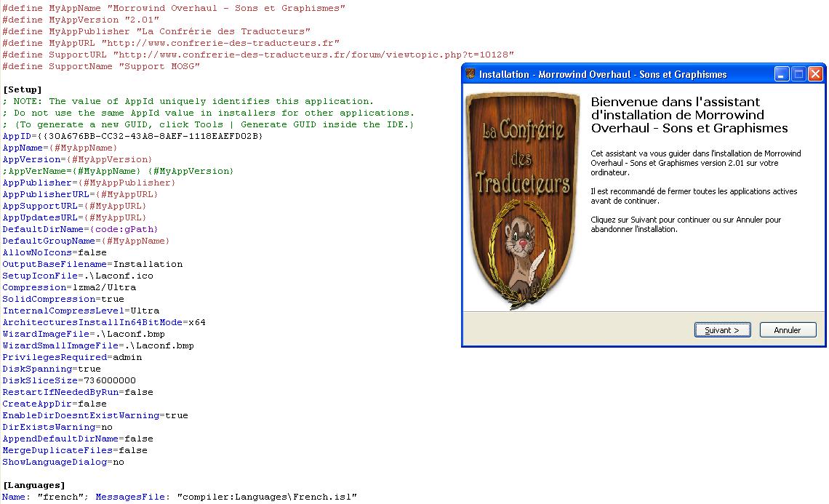The width and height of the screenshot is (829, 504).
Task: Click the 'DefaultDirName={code:gPath}' line
Action: pos(81,229)
